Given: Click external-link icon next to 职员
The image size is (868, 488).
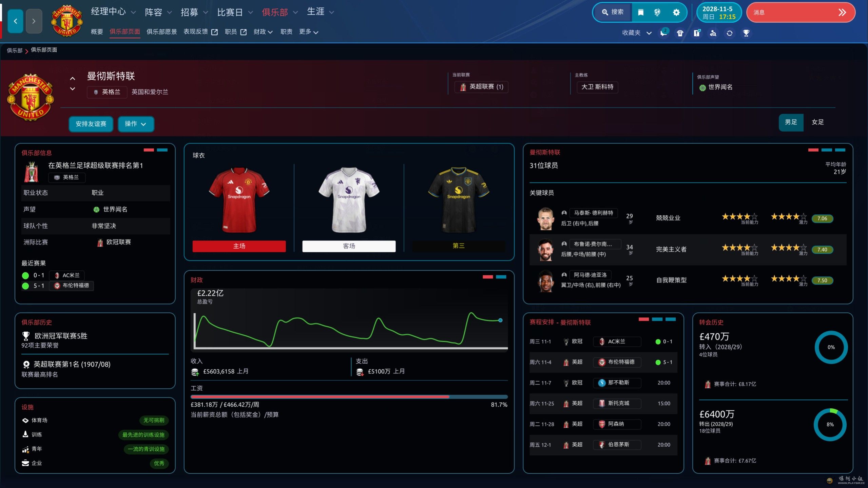Looking at the screenshot, I should tap(244, 32).
